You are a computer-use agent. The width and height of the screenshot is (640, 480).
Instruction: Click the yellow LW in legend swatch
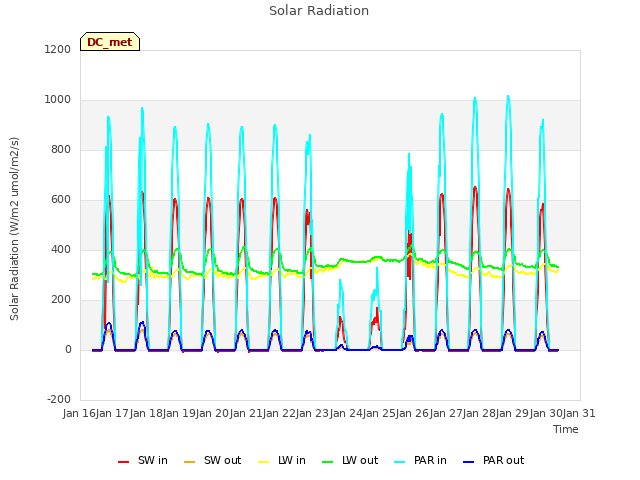tap(264, 462)
